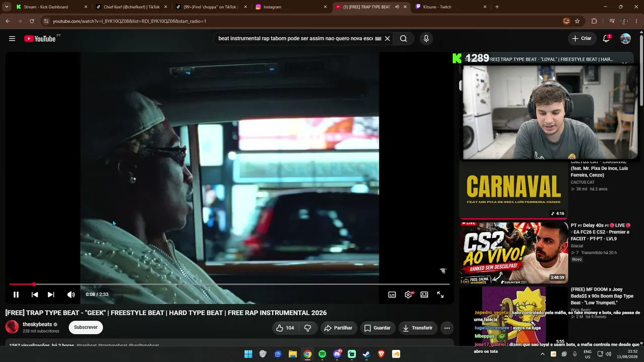
Task: Submit search with the magnifier icon
Action: 404,39
